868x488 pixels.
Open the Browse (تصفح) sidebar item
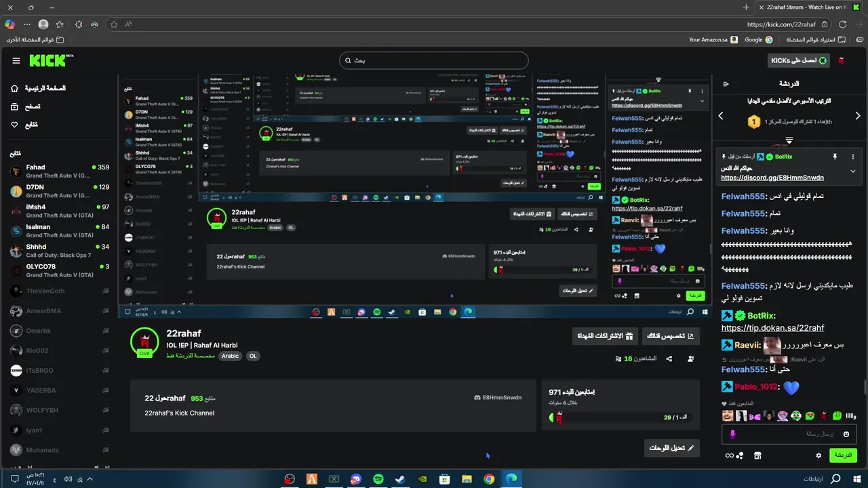[25, 106]
